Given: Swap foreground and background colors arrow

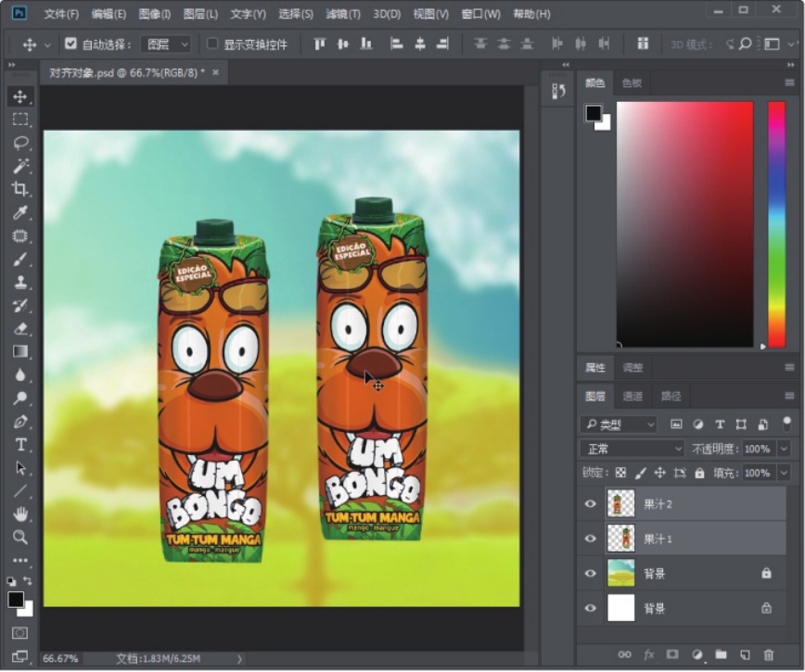Looking at the screenshot, I should [x=28, y=580].
